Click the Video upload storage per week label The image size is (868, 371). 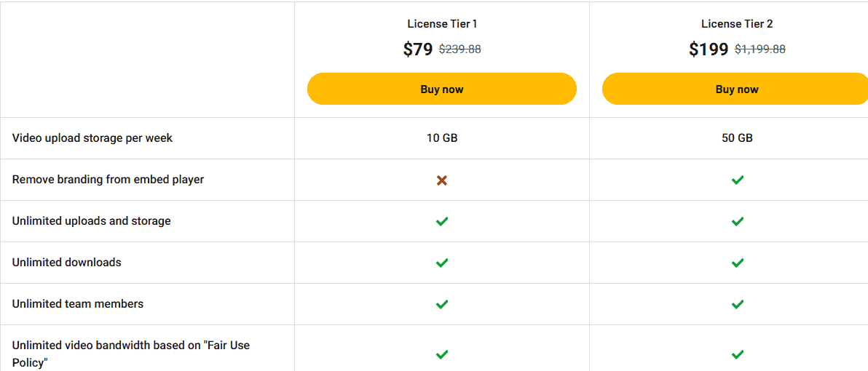[92, 138]
